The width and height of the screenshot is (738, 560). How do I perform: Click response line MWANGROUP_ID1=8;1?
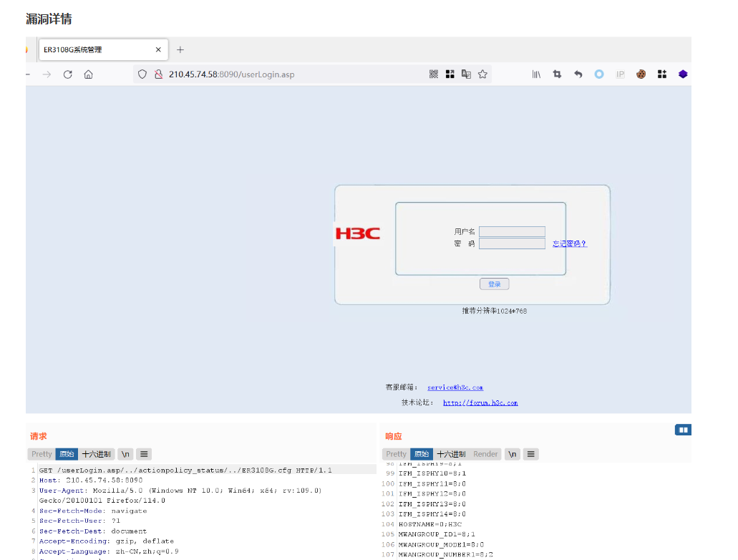[x=437, y=534]
